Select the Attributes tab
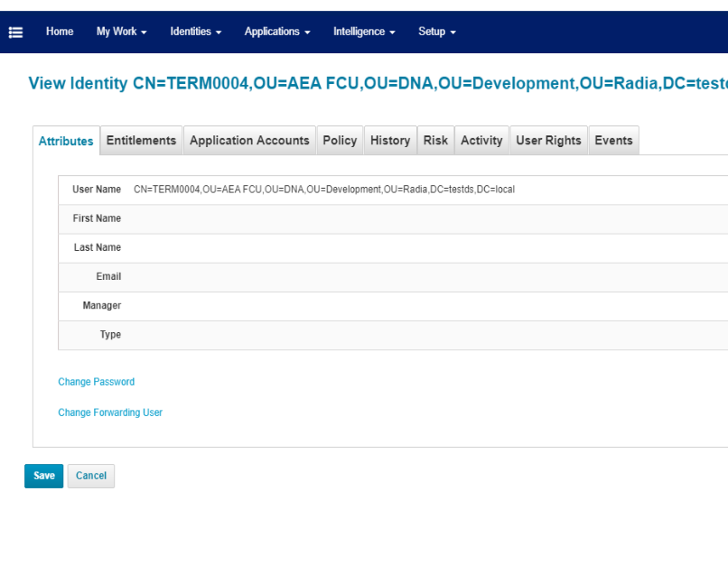This screenshot has width=728, height=584. tap(66, 141)
